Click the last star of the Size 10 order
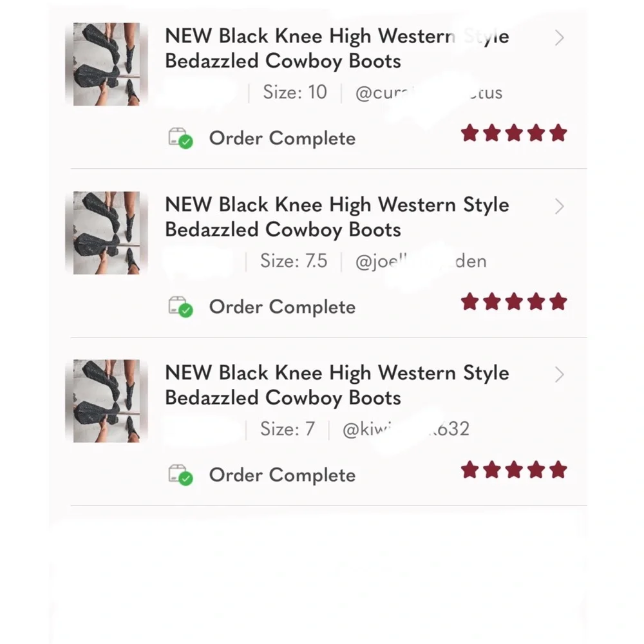 click(559, 133)
